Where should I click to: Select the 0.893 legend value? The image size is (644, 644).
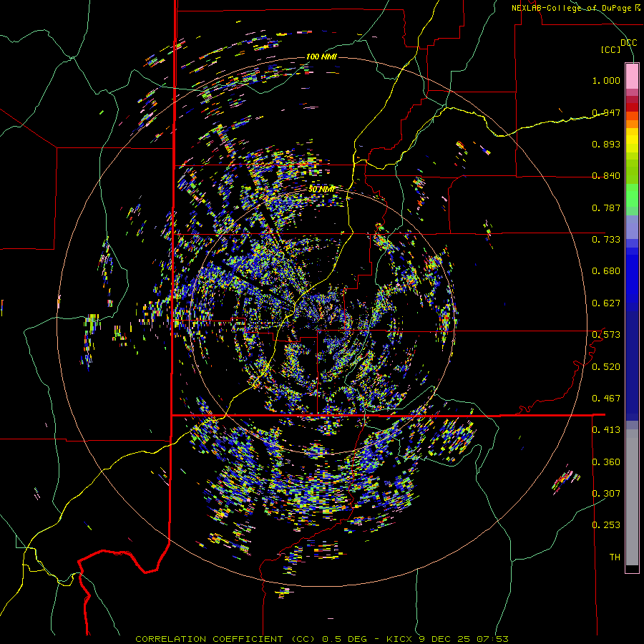tap(606, 144)
